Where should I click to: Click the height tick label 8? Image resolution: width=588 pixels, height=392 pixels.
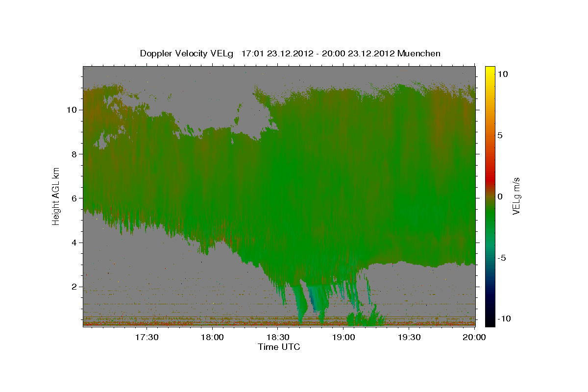coord(74,154)
